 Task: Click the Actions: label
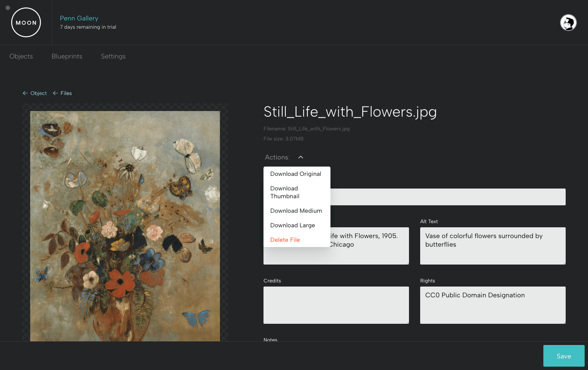coord(277,157)
